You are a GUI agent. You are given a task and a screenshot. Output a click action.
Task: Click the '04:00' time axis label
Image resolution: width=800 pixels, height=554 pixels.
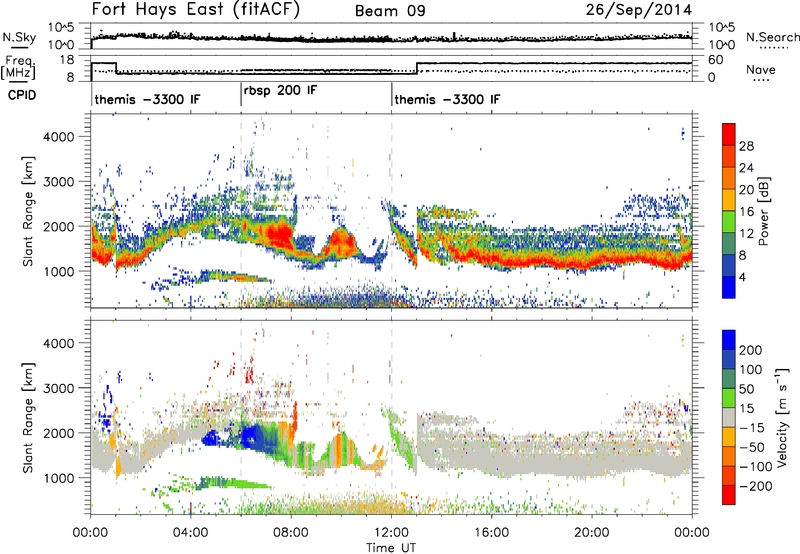(191, 533)
